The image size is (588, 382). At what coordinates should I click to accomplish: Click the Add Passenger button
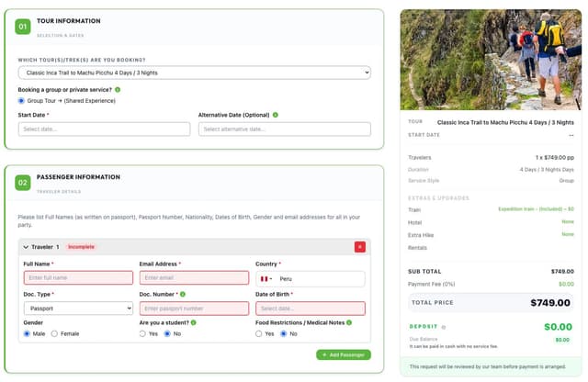(x=344, y=355)
